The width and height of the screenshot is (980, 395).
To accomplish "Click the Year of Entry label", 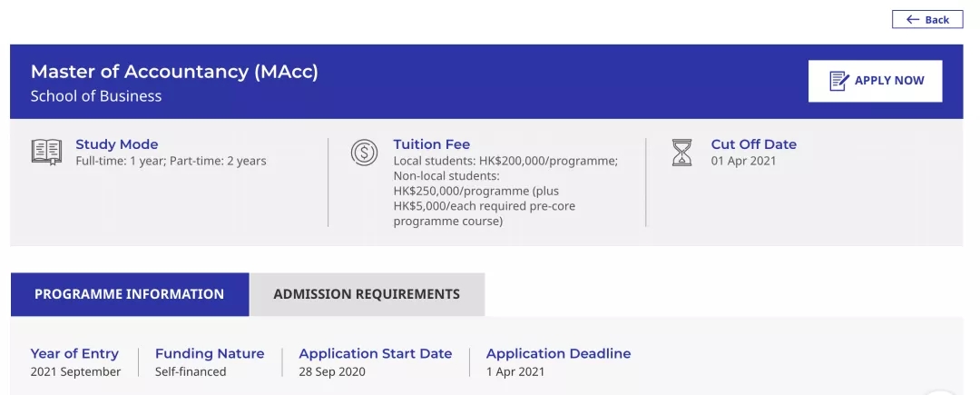I will point(74,354).
